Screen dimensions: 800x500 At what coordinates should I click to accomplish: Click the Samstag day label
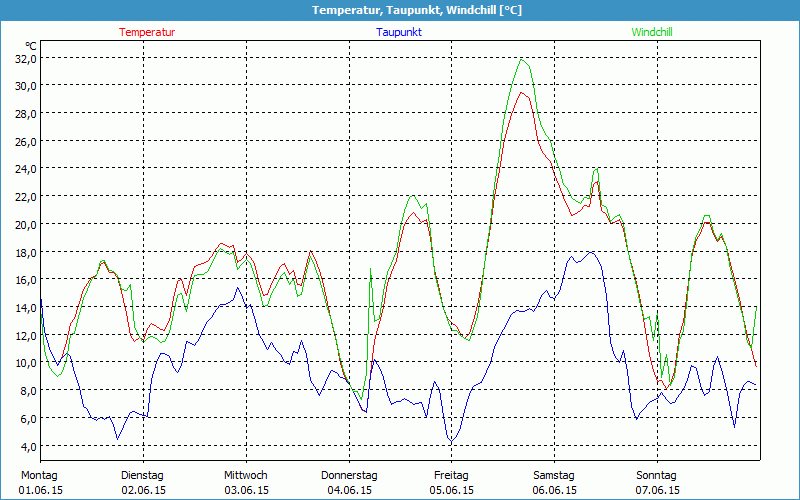(x=554, y=475)
